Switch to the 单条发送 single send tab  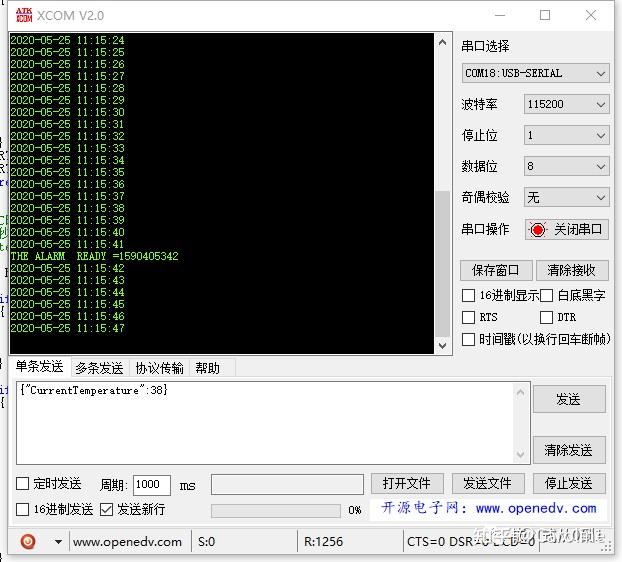tap(39, 366)
